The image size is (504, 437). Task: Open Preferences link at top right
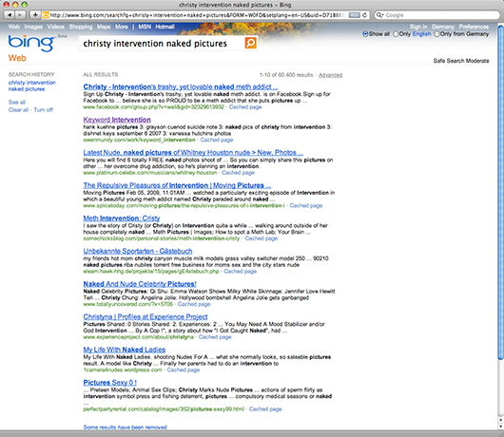(474, 27)
